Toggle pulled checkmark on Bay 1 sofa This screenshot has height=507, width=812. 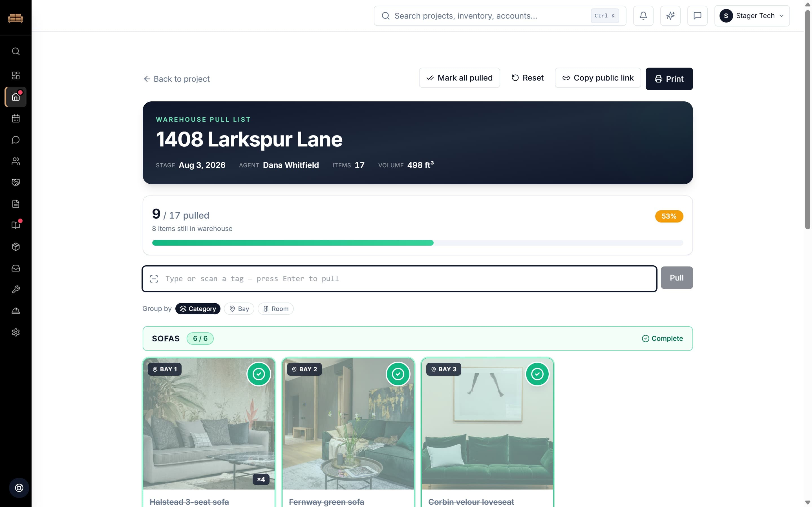(x=259, y=374)
